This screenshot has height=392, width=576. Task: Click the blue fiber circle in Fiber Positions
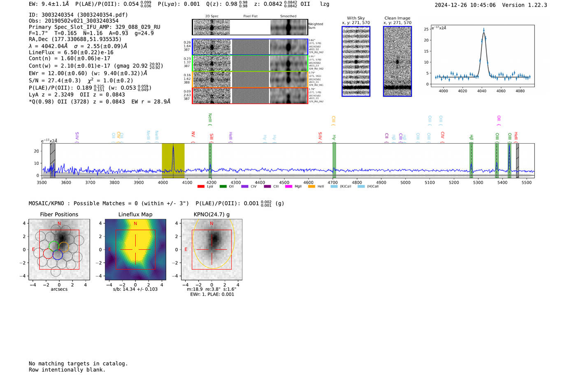click(x=58, y=255)
